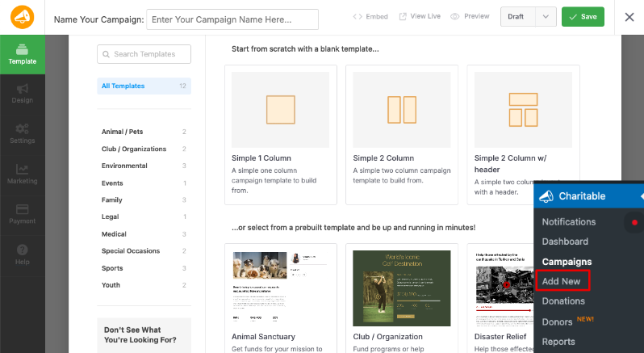
Task: Filter by Special Occasions category
Action: click(144, 250)
